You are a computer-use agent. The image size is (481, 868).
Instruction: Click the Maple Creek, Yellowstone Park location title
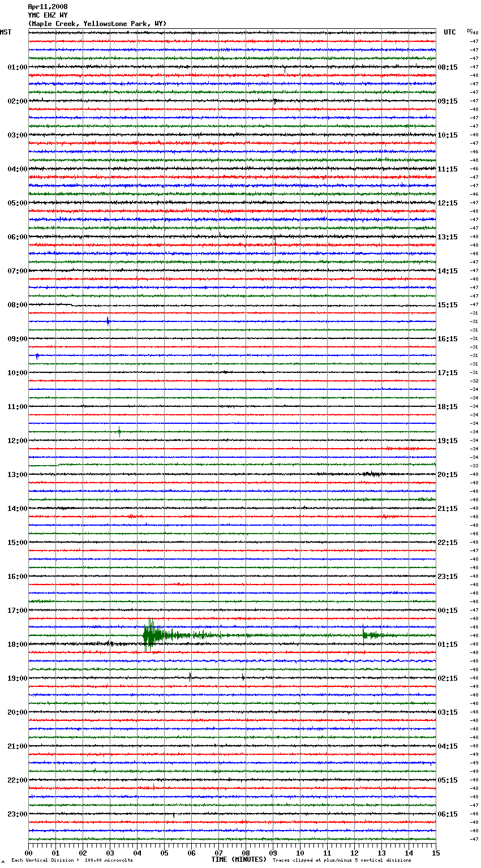coord(97,24)
